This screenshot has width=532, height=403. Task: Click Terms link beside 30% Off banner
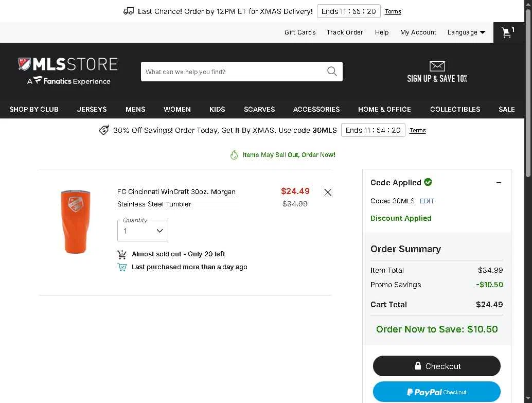point(418,130)
